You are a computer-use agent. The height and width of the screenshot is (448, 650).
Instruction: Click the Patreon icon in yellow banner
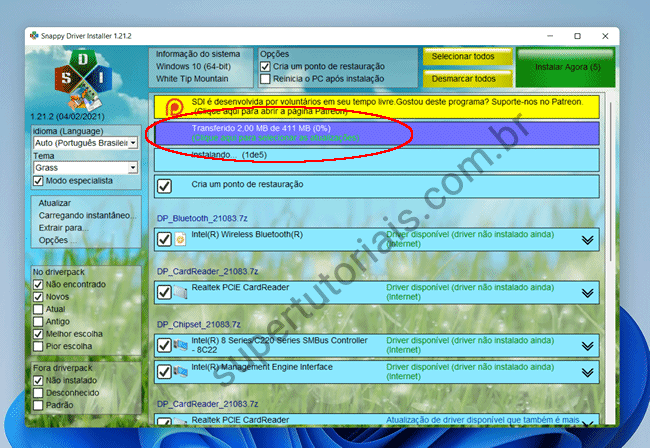(174, 107)
